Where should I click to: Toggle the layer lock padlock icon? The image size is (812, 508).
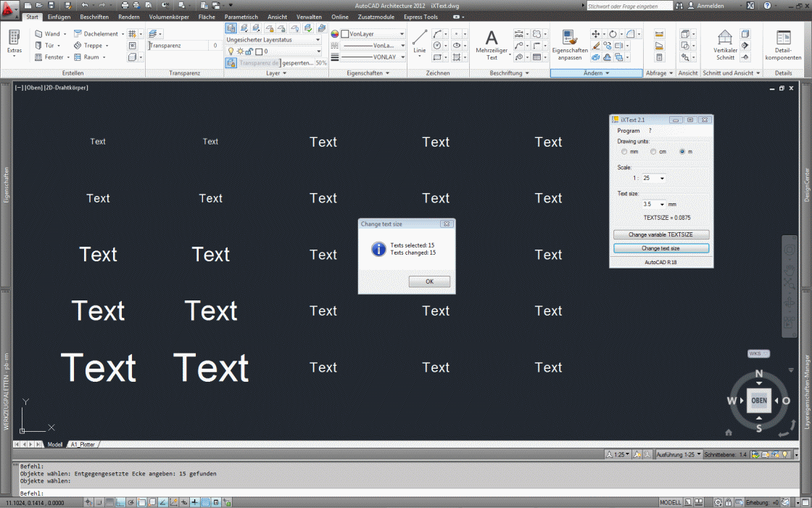pos(249,52)
